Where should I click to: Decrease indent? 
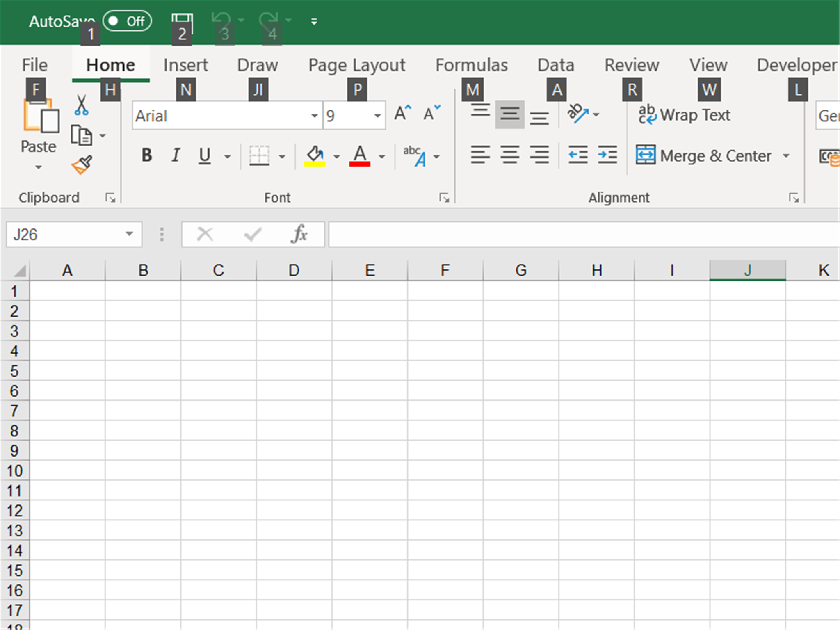[578, 155]
